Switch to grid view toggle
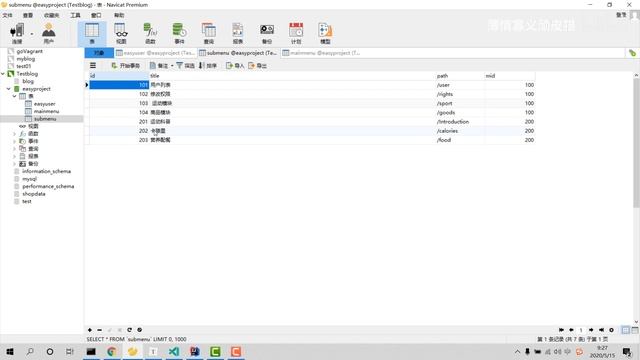Viewport: 640px width, 360px height. [x=626, y=330]
